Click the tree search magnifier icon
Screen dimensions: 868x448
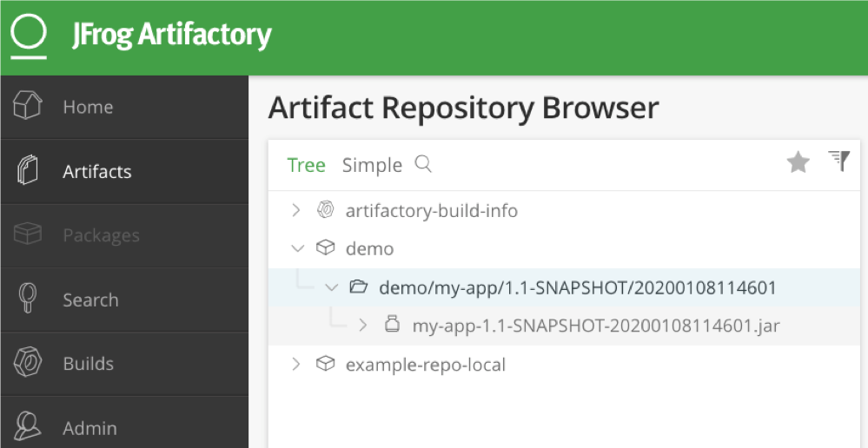[423, 164]
